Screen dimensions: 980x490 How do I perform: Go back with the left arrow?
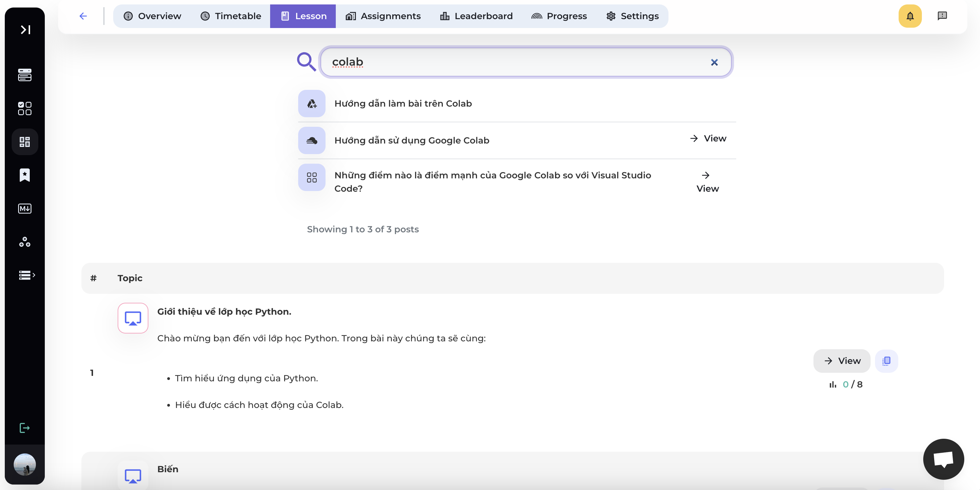pos(83,16)
